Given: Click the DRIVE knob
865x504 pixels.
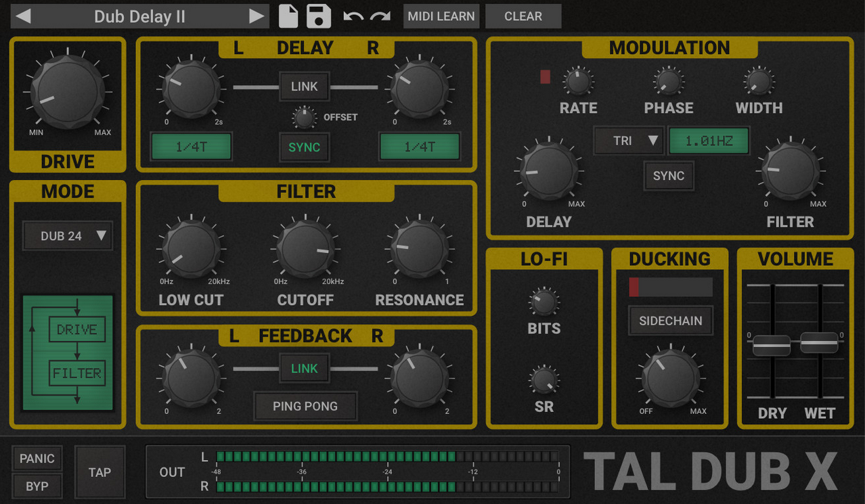Looking at the screenshot, I should pos(68,91).
